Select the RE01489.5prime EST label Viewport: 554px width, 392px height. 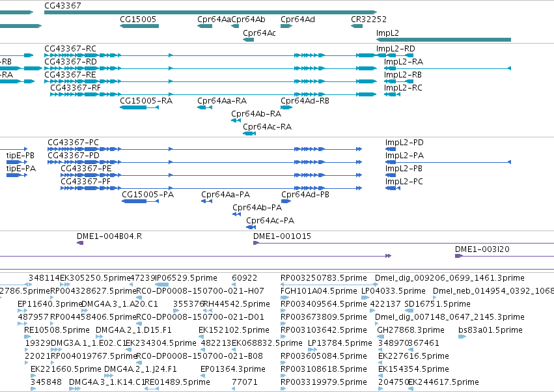(177, 382)
